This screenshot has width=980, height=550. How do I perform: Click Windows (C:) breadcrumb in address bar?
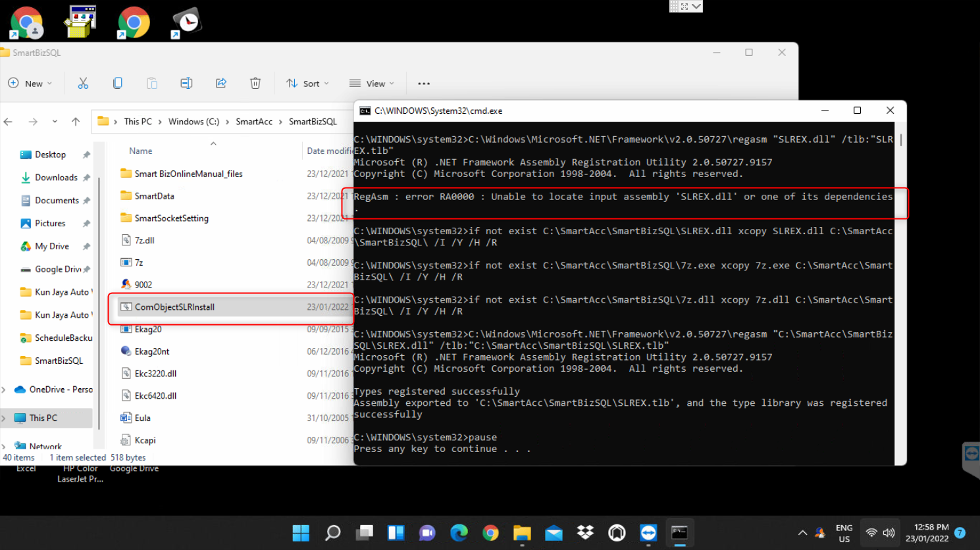click(x=193, y=122)
